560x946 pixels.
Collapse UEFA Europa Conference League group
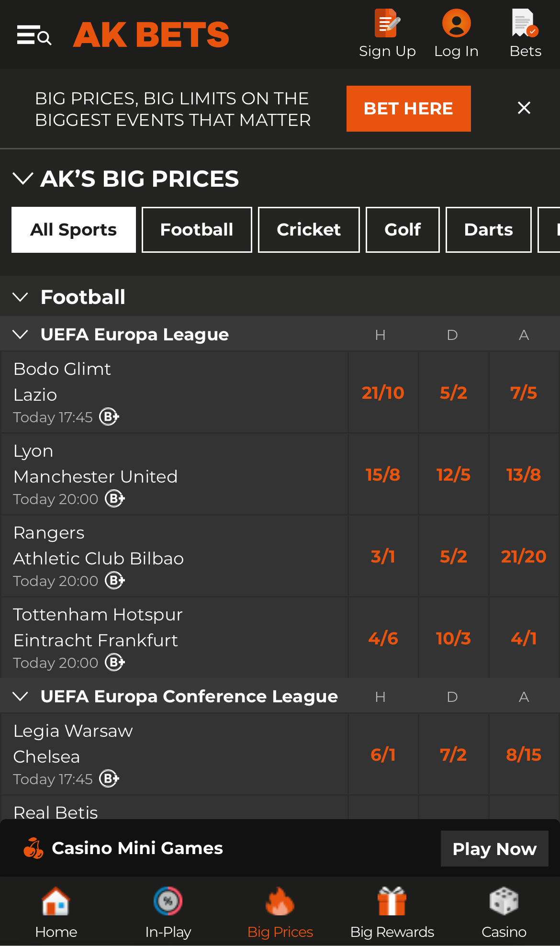[x=20, y=696]
